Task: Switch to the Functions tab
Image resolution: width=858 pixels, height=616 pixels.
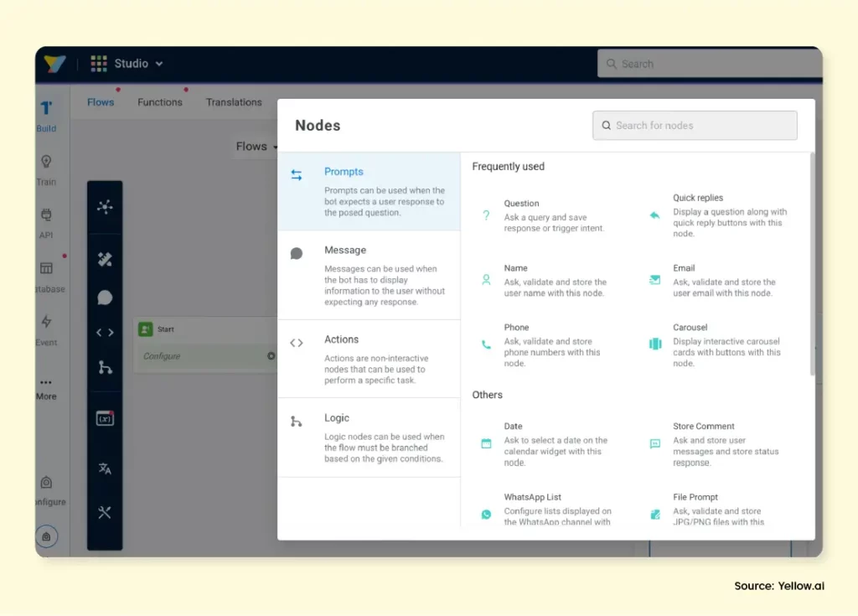Action: click(160, 102)
